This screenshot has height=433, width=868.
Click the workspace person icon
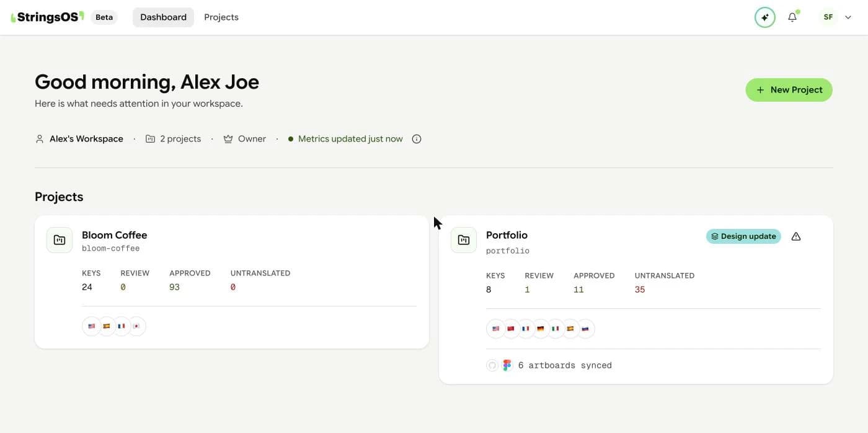tap(40, 139)
